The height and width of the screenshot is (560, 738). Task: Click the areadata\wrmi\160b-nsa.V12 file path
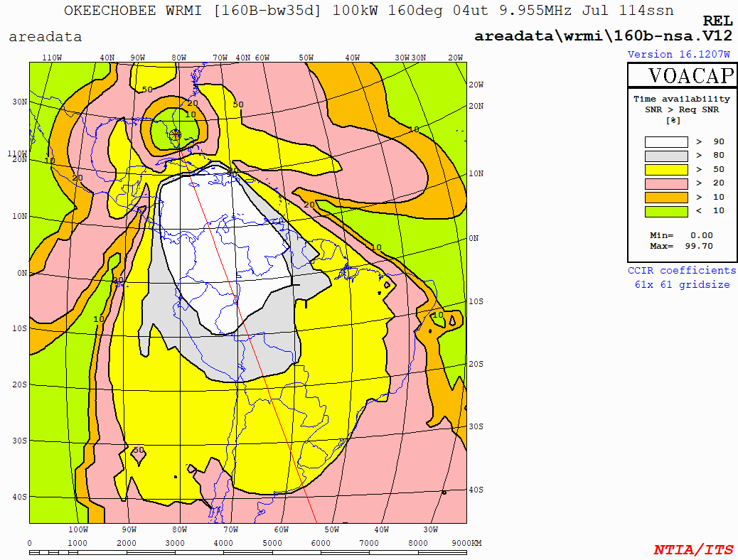[603, 36]
